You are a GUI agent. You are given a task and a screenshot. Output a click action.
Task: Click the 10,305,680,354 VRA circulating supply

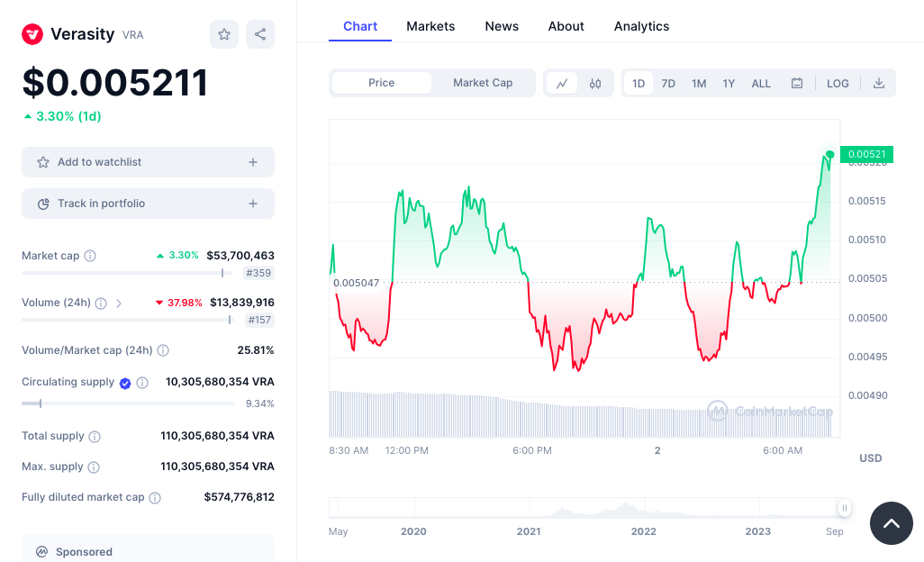pyautogui.click(x=220, y=382)
